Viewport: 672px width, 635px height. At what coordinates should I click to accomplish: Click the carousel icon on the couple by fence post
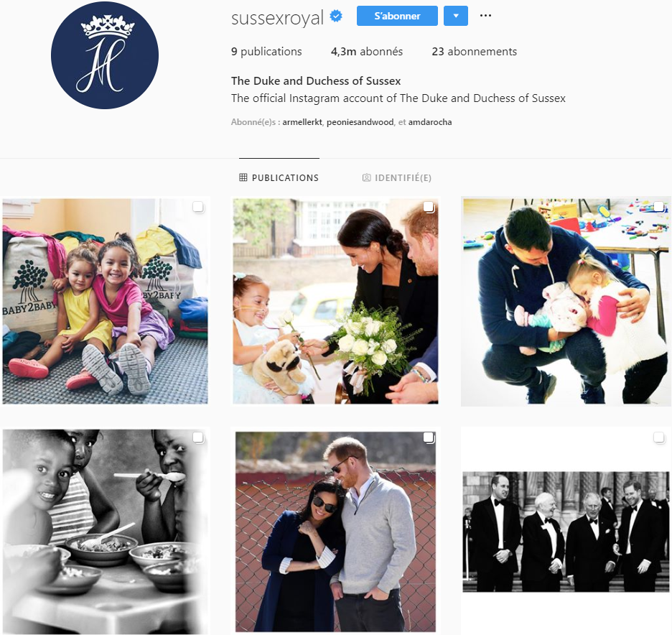coord(429,437)
